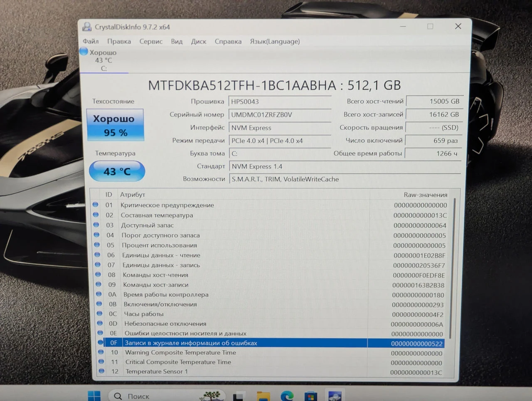
Task: Click the Стандарт field NVM Express 1.4
Action: (x=345, y=166)
